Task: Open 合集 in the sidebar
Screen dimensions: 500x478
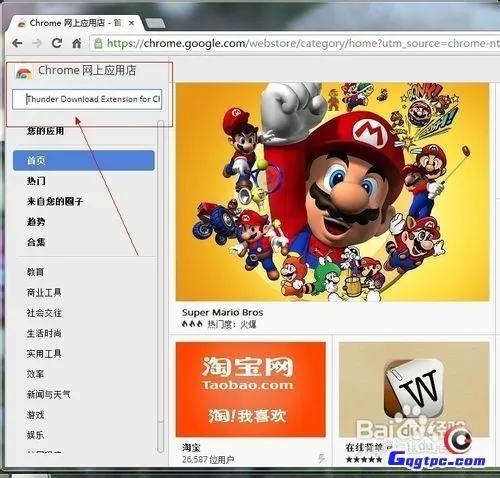Action: click(x=36, y=242)
